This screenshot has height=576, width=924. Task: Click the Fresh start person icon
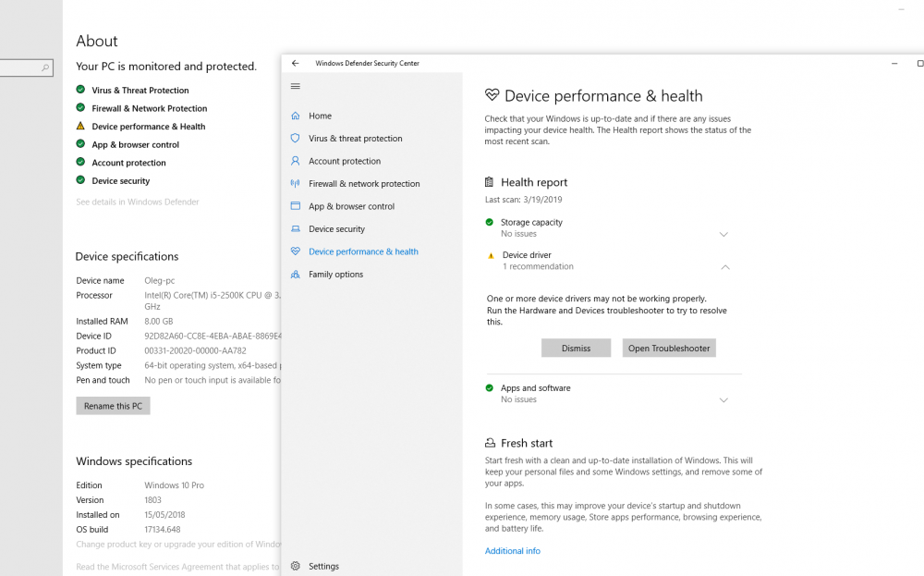[490, 443]
